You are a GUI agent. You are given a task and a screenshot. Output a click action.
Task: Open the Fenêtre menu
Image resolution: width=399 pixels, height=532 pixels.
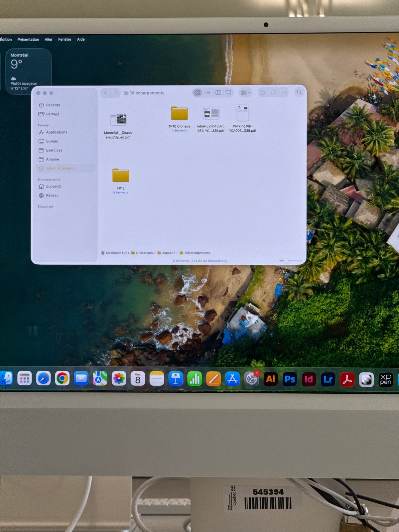(x=65, y=39)
